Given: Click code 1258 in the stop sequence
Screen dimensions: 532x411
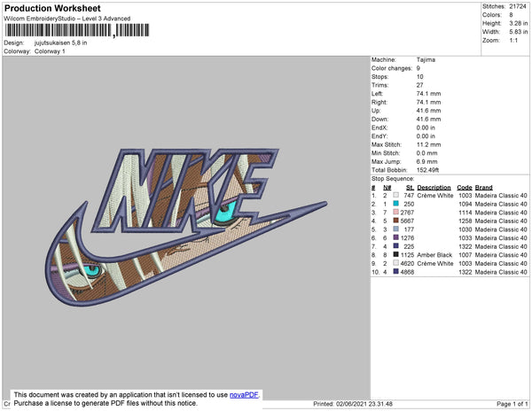Looking at the screenshot, I should click(465, 221).
